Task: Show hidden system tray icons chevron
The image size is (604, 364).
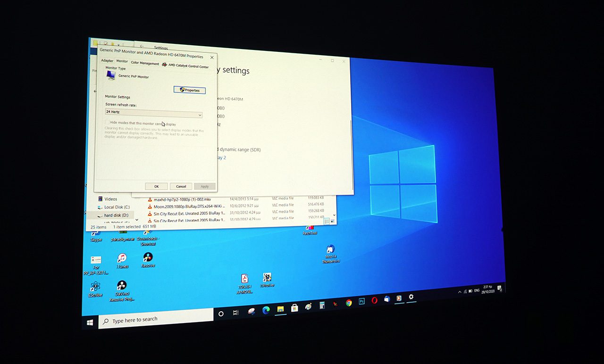Action: pyautogui.click(x=460, y=292)
